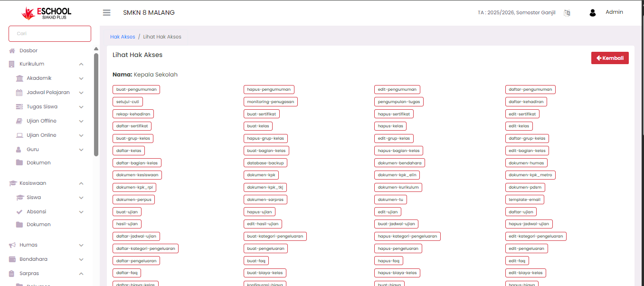Expand the Tugas Siswa submenu arrow
The image size is (644, 286).
tap(81, 107)
